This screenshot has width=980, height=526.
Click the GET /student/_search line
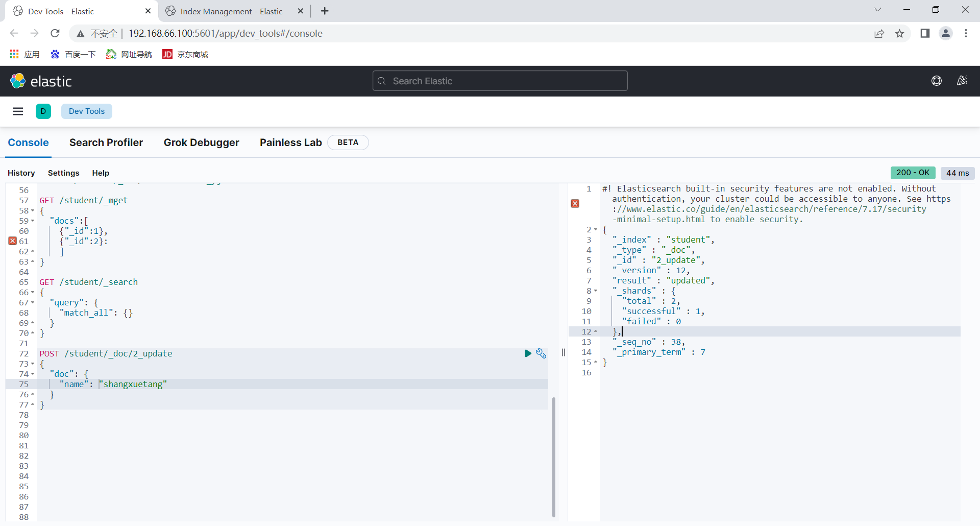click(89, 282)
